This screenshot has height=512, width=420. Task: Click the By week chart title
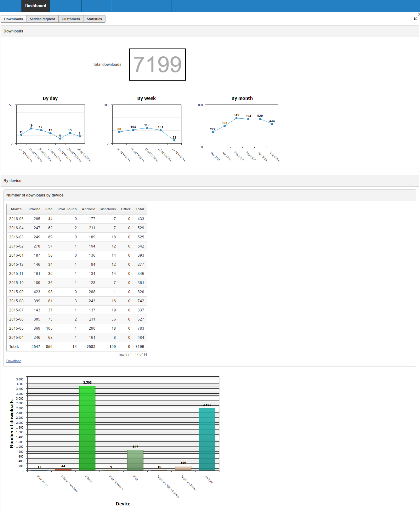[x=146, y=98]
